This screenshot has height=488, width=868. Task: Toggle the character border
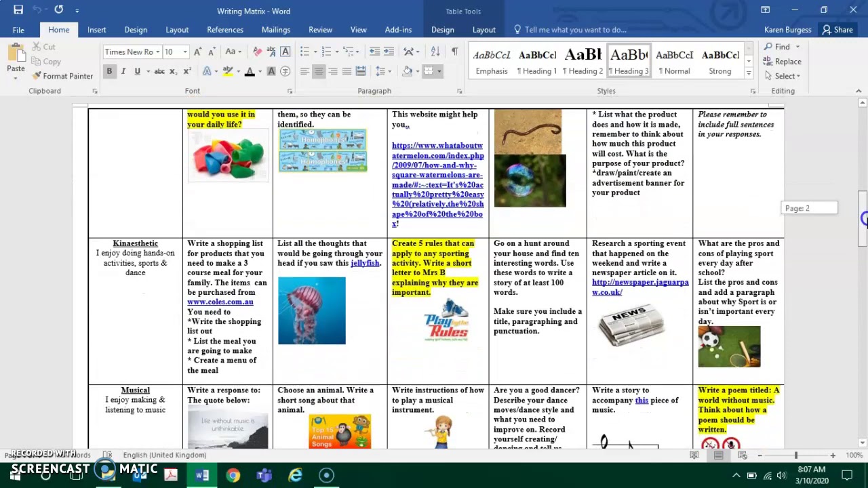(285, 52)
